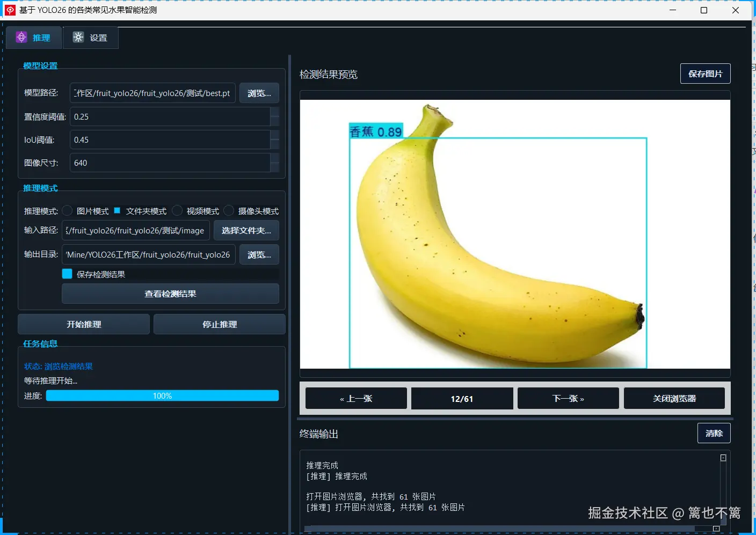Click the snowflake icon on the 设置 tab
756x535 pixels.
[78, 37]
